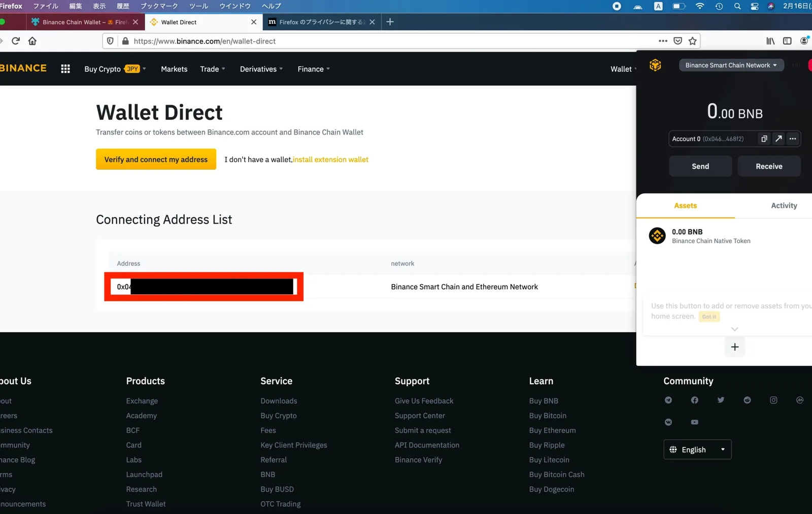Open Binance Reddit community

pos(747,400)
